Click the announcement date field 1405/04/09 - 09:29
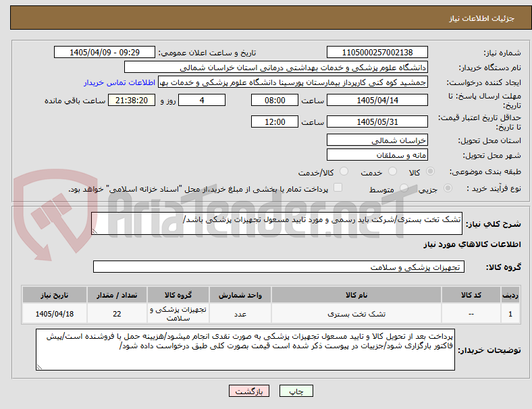532x409 pixels. (x=105, y=52)
